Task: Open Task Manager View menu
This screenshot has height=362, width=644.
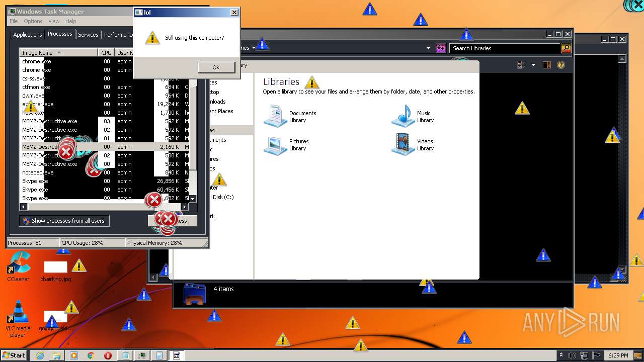Action: pos(54,21)
